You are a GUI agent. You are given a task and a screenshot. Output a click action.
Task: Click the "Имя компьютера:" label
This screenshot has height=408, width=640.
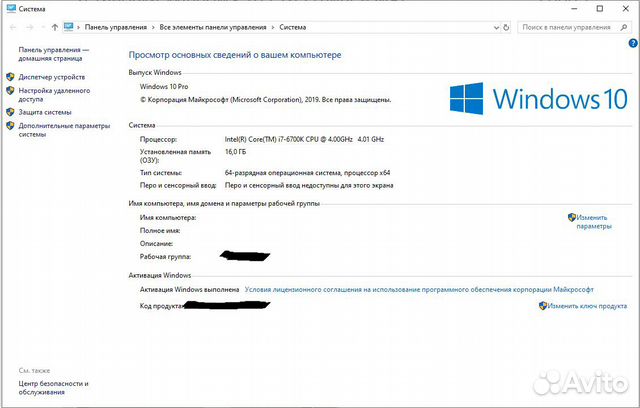(168, 217)
